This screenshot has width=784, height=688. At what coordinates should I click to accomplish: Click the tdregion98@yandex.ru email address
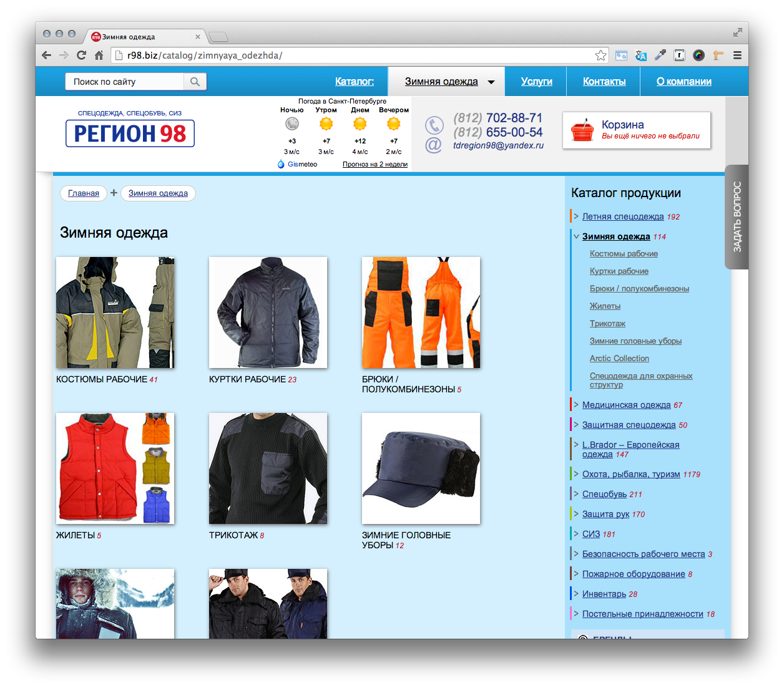tap(498, 145)
